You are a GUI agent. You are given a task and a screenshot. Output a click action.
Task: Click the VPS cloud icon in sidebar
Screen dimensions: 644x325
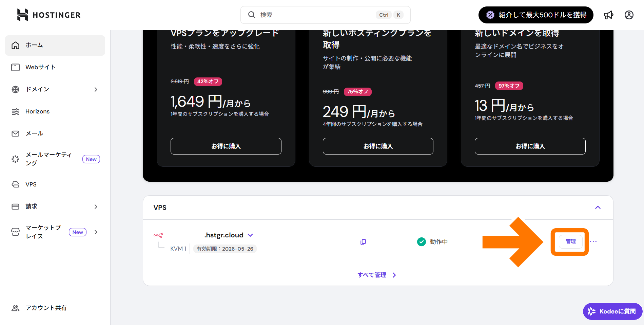point(16,184)
